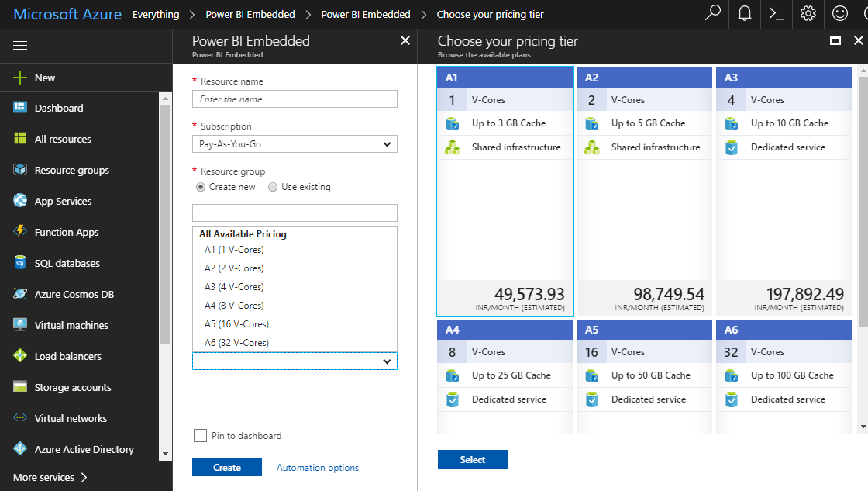Check the Pin to dashboard checkbox
Viewport: 868px width, 491px height.
[200, 436]
